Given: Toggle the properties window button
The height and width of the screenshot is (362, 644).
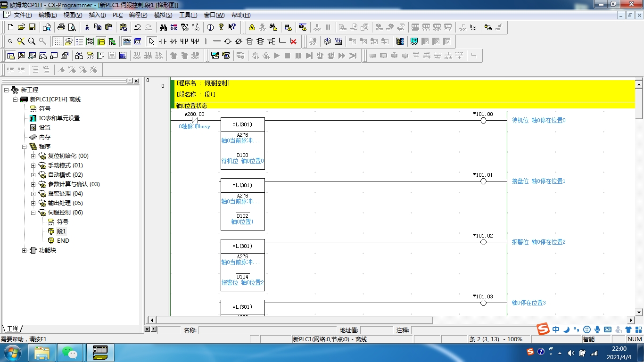Looking at the screenshot, I should [65, 56].
